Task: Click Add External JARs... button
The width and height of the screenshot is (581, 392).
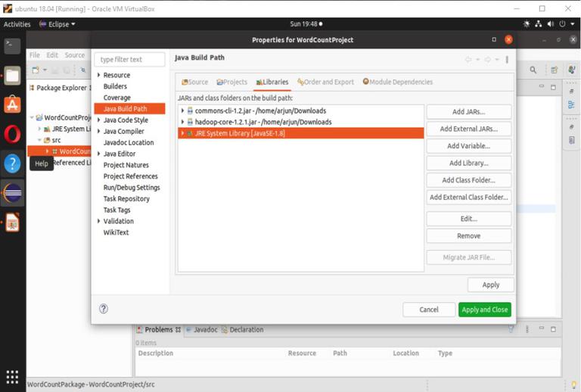Action: tap(469, 129)
